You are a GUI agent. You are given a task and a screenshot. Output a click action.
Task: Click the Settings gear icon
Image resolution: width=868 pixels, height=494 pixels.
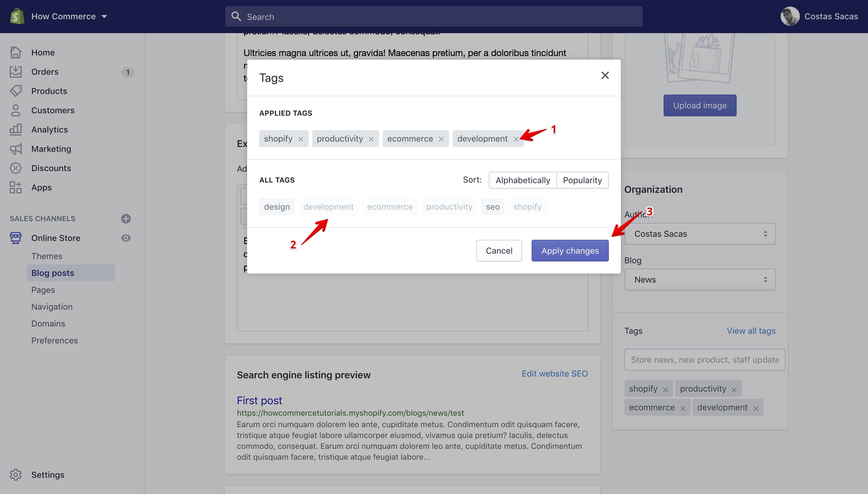(16, 475)
